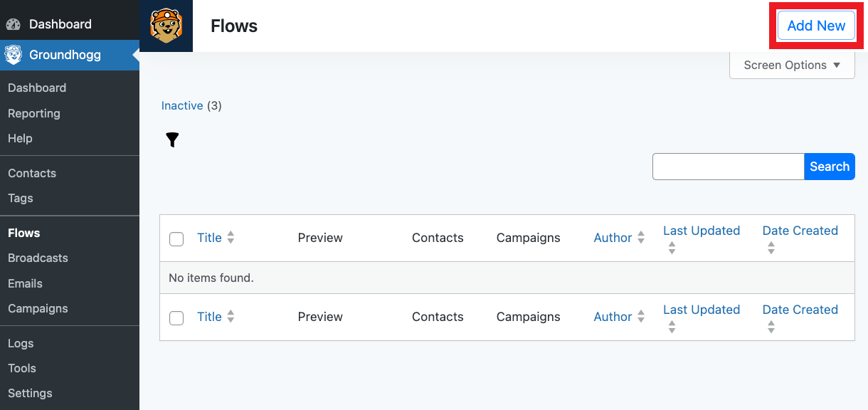Open the Help submenu item
The height and width of the screenshot is (410, 868).
pyautogui.click(x=20, y=138)
